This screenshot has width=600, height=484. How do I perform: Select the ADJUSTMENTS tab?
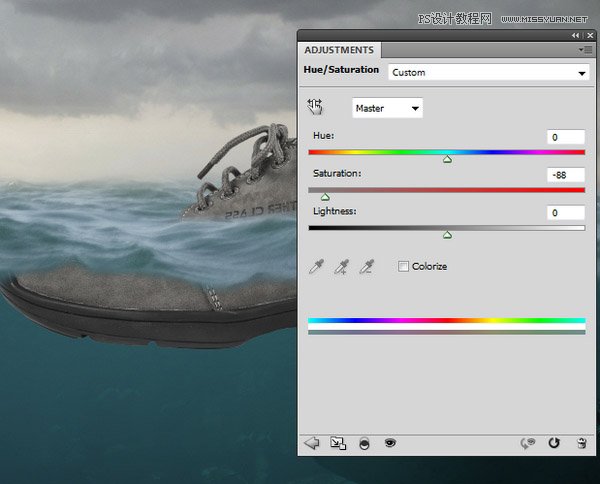(x=339, y=50)
